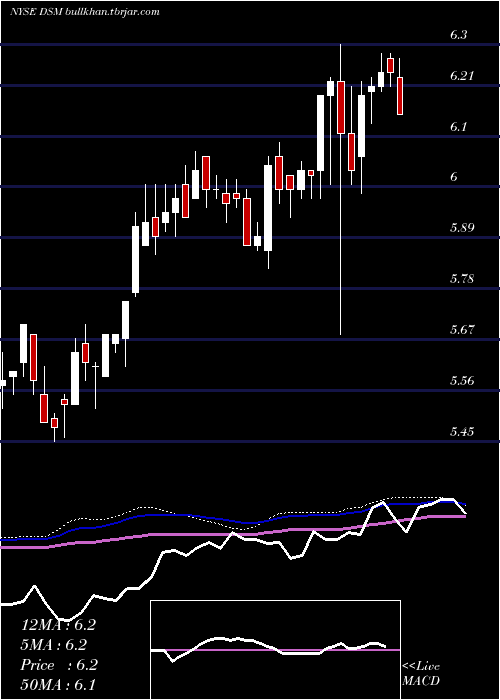The width and height of the screenshot is (500, 700).
Task: Click the MACD inset chart panel
Action: (x=275, y=650)
